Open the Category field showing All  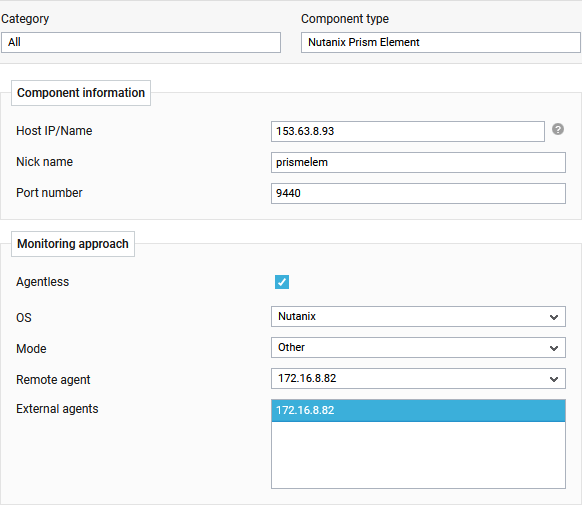tap(141, 42)
